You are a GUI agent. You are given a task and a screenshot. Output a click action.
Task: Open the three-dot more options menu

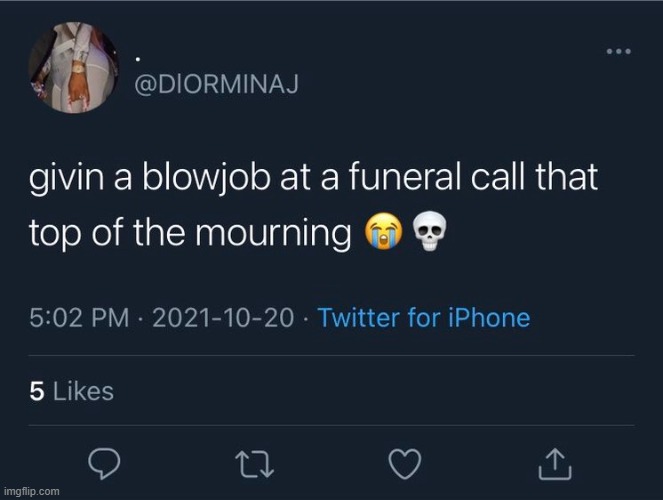[x=619, y=51]
